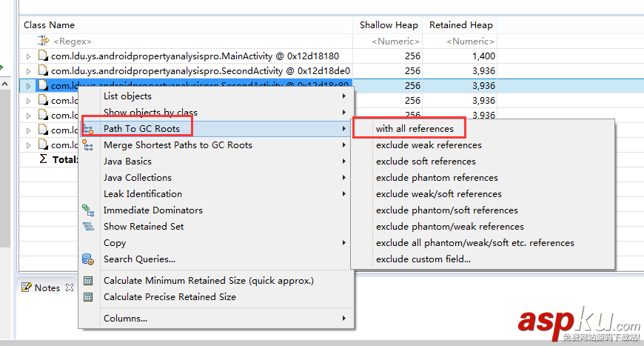Image resolution: width=644 pixels, height=346 pixels.
Task: Click the Merge Shortest Paths icon
Action: pos(89,145)
